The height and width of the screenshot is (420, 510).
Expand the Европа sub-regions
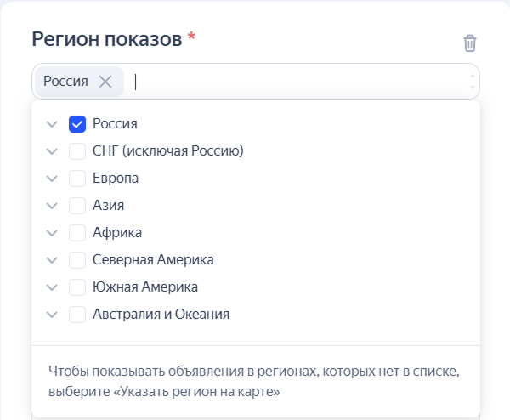click(52, 179)
